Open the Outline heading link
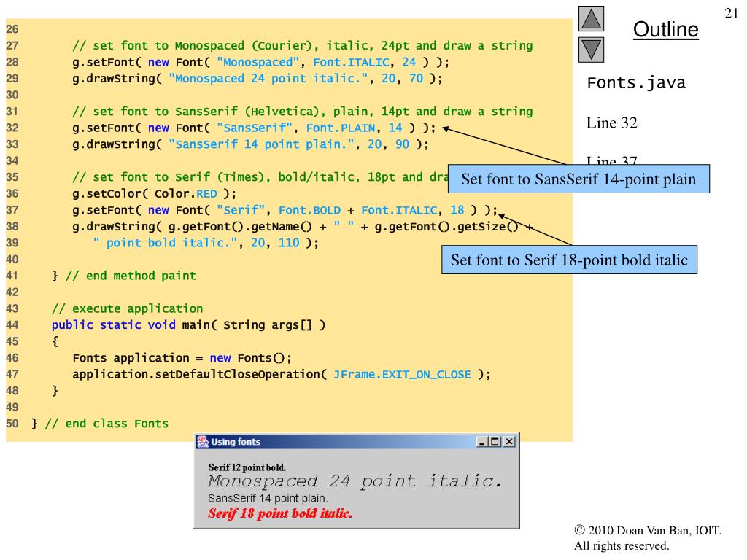Viewport: 747px width, 560px height. tap(665, 29)
